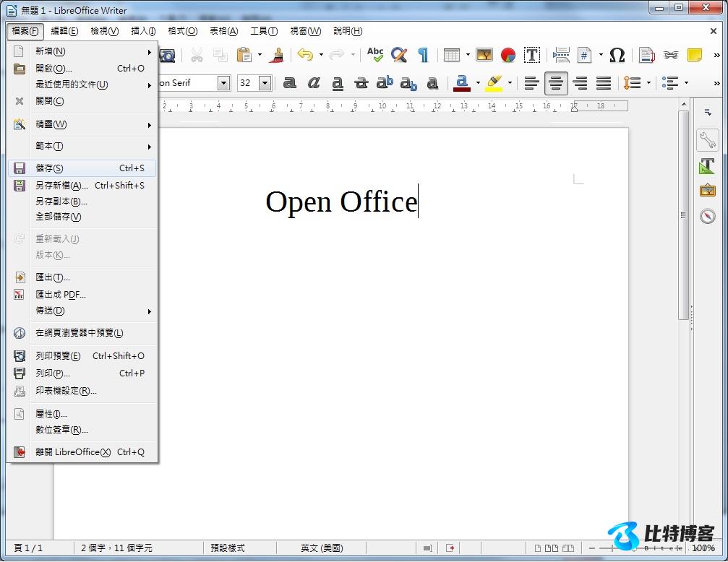The width and height of the screenshot is (728, 562).
Task: Open Find & Replace tool
Action: click(x=399, y=55)
